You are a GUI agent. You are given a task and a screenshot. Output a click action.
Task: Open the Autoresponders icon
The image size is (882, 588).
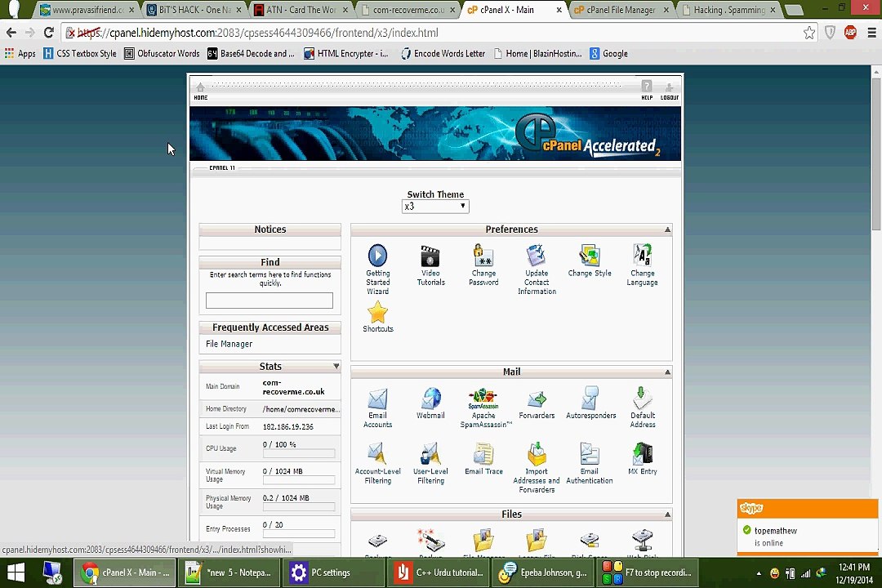point(590,399)
